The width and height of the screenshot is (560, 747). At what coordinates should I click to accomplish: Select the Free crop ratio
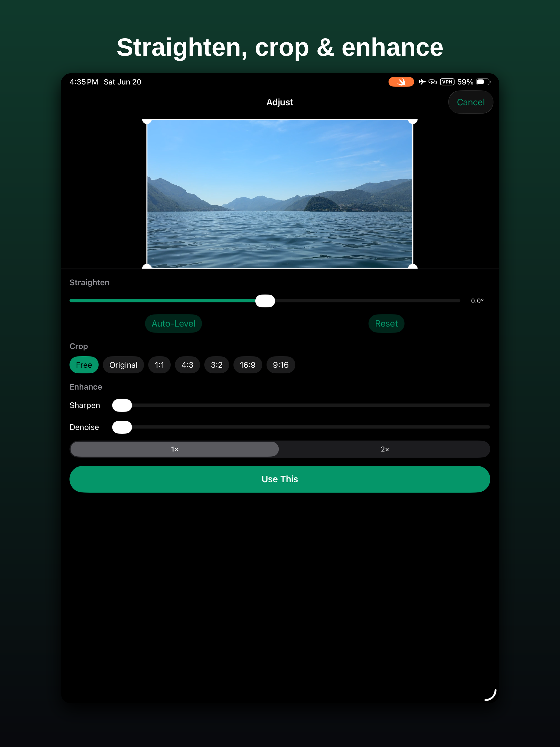[84, 365]
